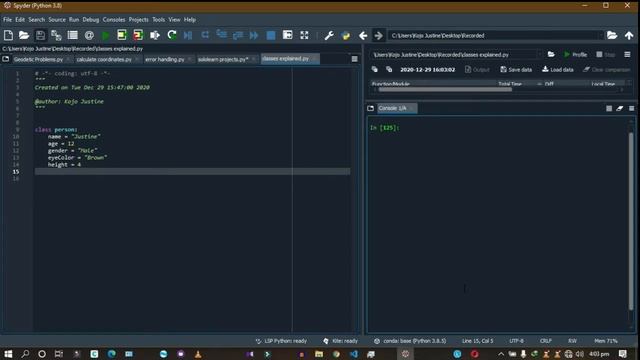This screenshot has height=360, width=640.
Task: Click the conda base (Python 3.8.5) status
Action: (x=410, y=341)
